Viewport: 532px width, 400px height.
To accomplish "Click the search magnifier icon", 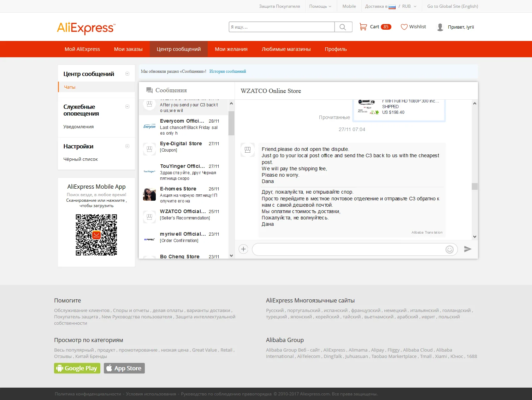I will (343, 27).
